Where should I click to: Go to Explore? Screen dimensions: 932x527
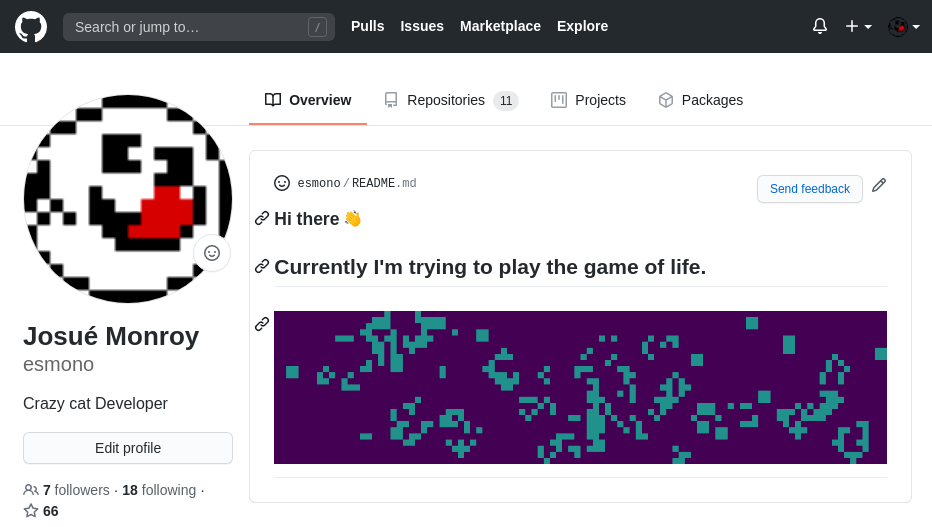pyautogui.click(x=582, y=26)
